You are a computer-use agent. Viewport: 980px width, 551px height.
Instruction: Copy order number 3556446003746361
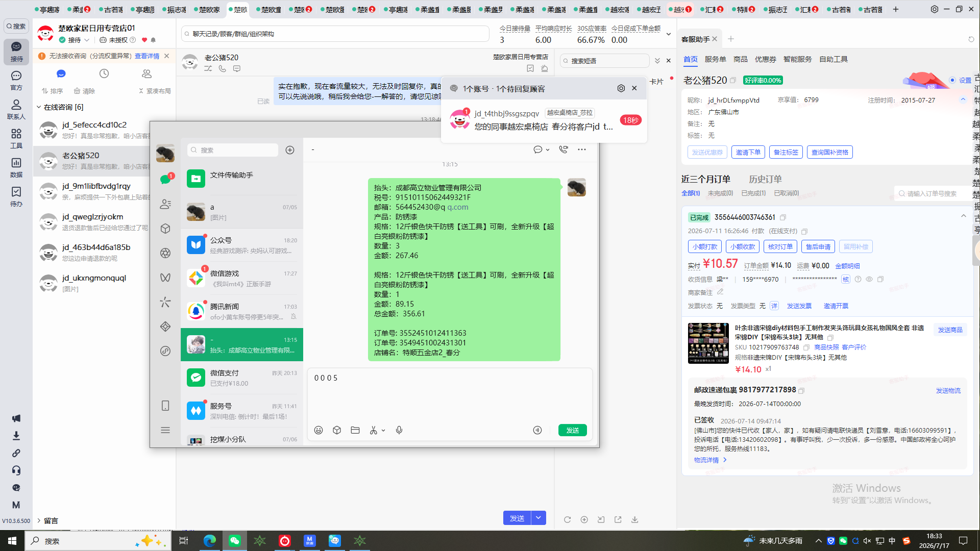click(783, 217)
